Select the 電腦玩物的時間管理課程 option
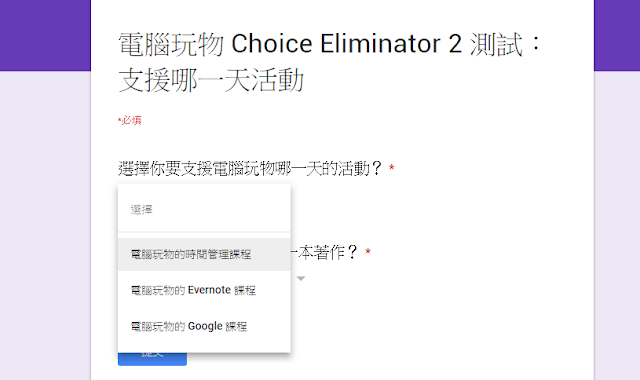This screenshot has width=640, height=380. pyautogui.click(x=204, y=254)
